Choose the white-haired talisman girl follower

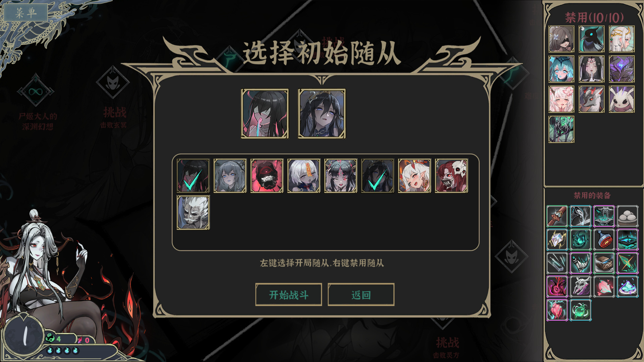[304, 176]
